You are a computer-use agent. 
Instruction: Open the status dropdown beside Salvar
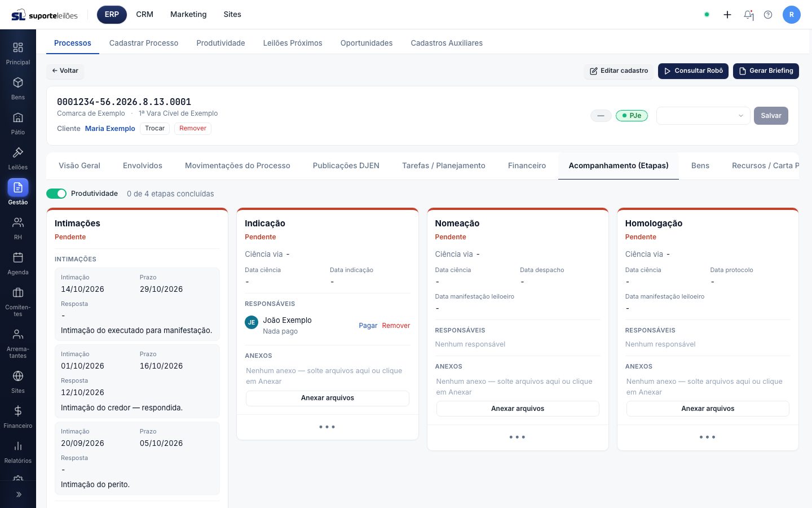tap(703, 116)
